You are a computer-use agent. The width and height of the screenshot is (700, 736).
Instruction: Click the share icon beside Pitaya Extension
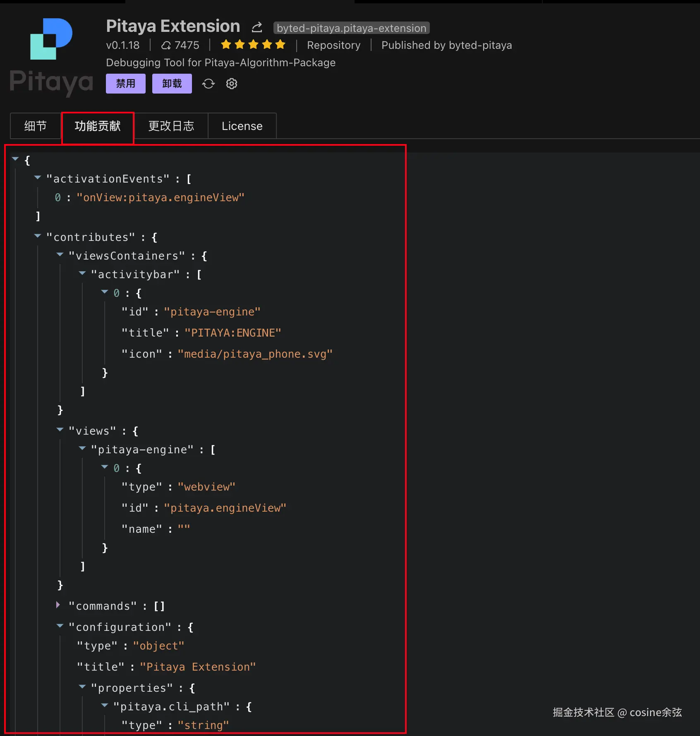coord(257,27)
